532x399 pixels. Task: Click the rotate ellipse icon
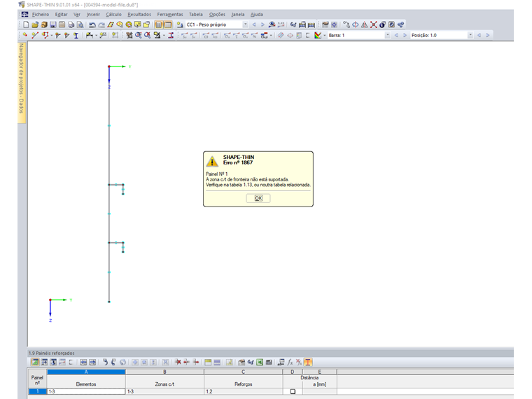(x=355, y=24)
